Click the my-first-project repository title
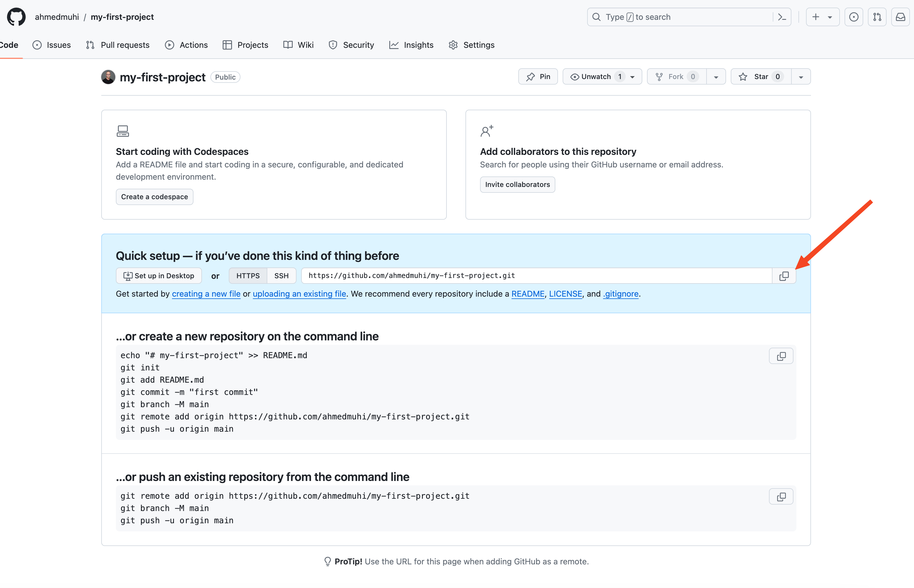Screen dimensions: 914x588 point(162,77)
